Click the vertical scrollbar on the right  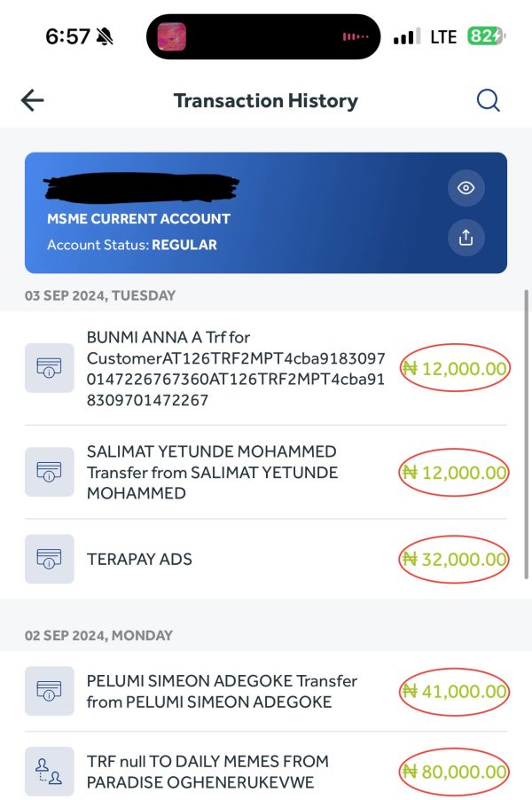coord(527,434)
